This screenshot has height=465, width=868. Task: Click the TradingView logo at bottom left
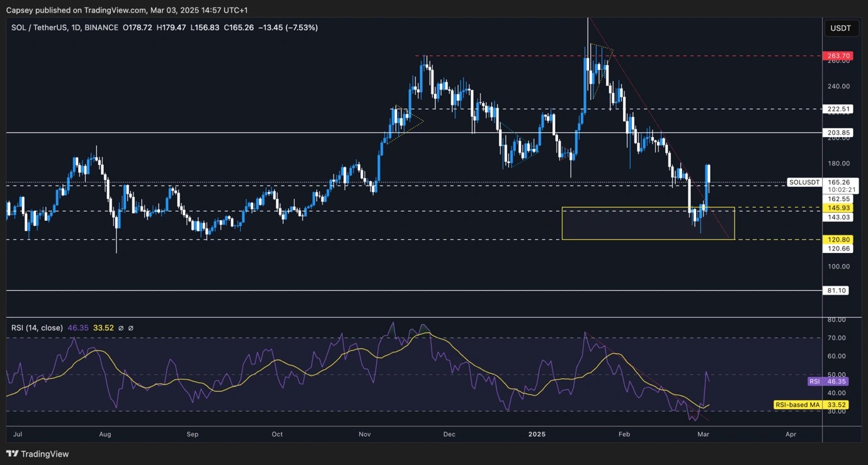point(38,454)
